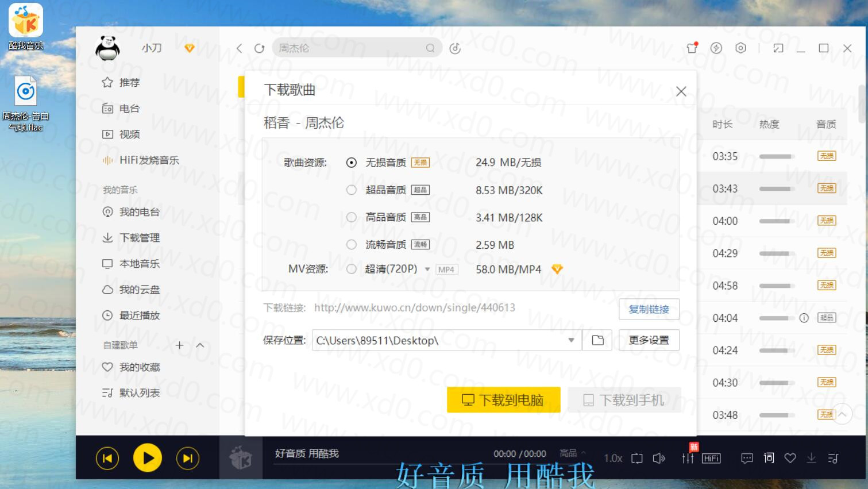Show lyrics with the 词 icon
Image resolution: width=868 pixels, height=489 pixels.
(769, 458)
